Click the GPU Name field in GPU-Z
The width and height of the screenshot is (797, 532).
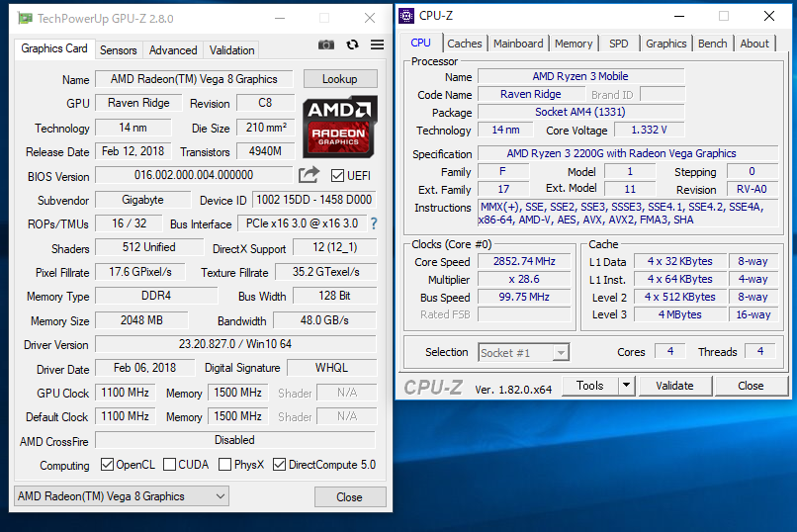[x=194, y=79]
